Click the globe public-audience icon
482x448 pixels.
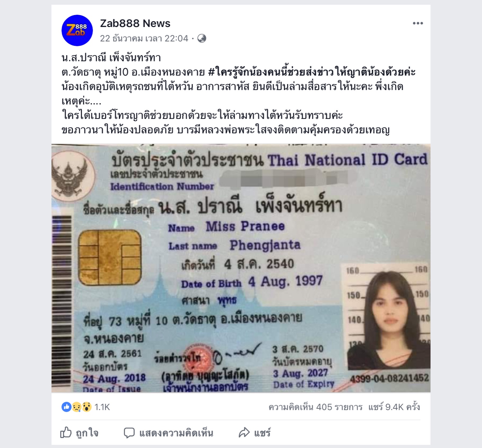(x=202, y=39)
